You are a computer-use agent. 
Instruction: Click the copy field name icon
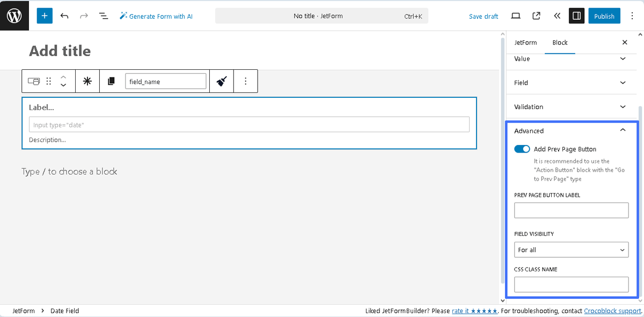[111, 81]
